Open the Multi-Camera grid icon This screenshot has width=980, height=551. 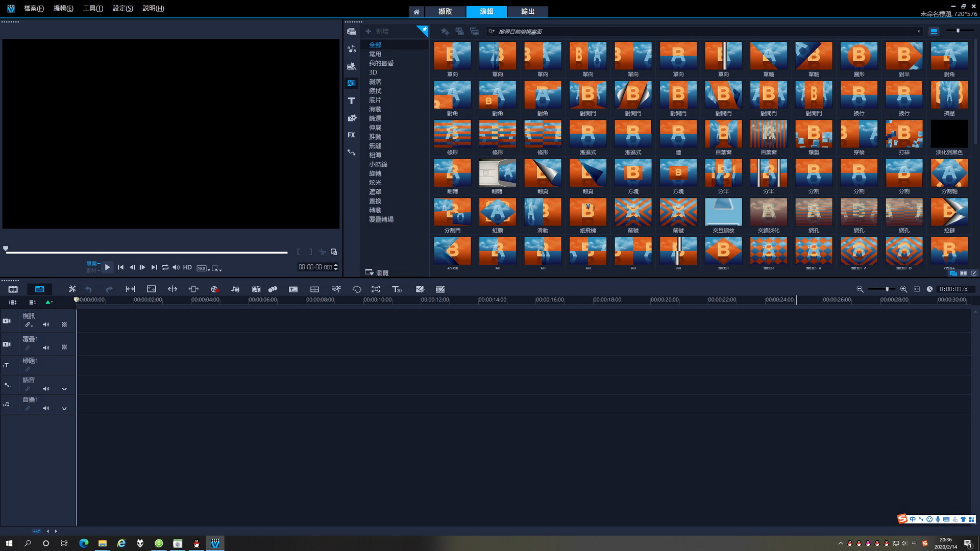(314, 289)
